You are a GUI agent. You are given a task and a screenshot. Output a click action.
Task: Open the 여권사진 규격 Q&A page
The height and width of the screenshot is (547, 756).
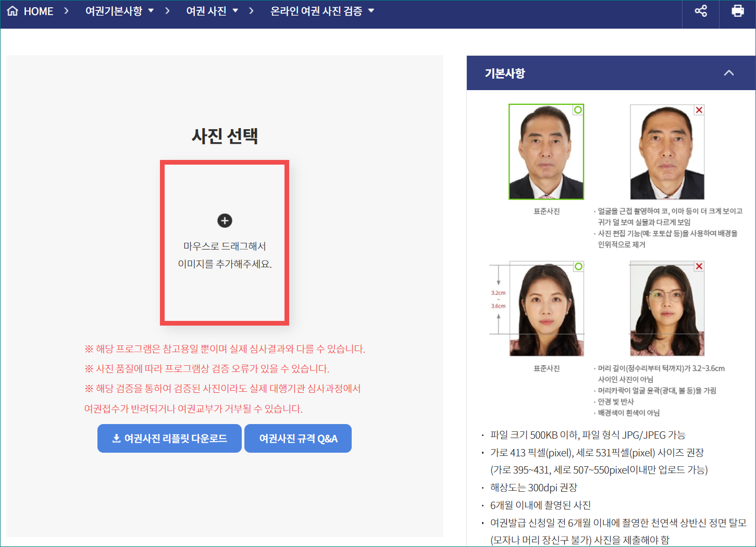coord(298,438)
